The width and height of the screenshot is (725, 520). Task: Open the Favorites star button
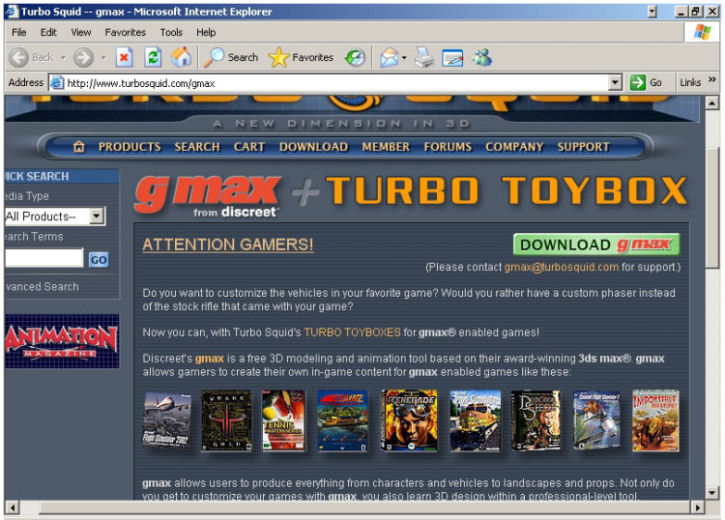point(301,58)
